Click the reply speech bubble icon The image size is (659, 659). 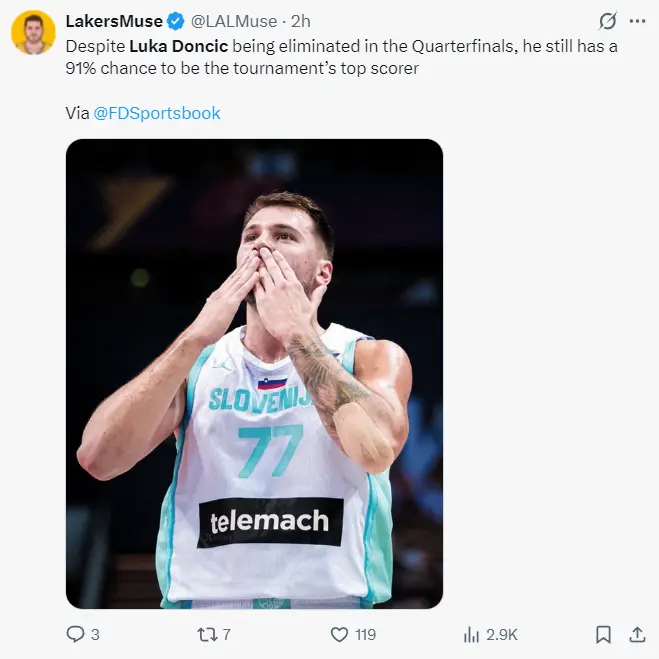coord(75,634)
